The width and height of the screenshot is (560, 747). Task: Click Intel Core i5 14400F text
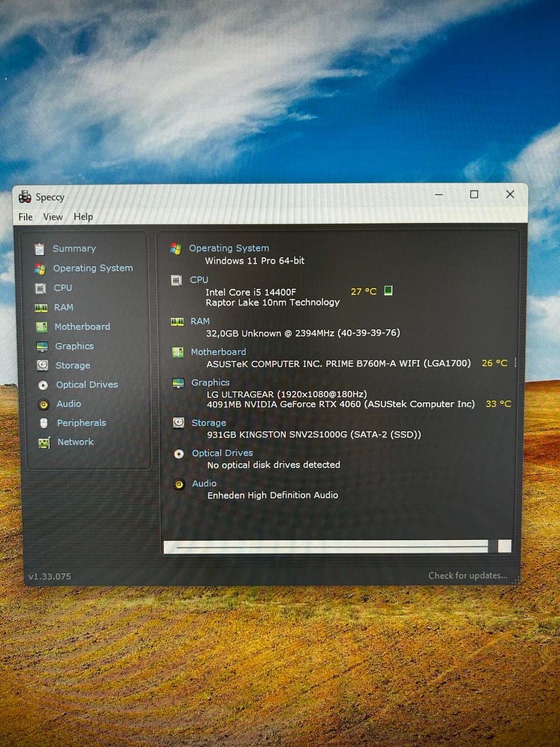(x=251, y=292)
